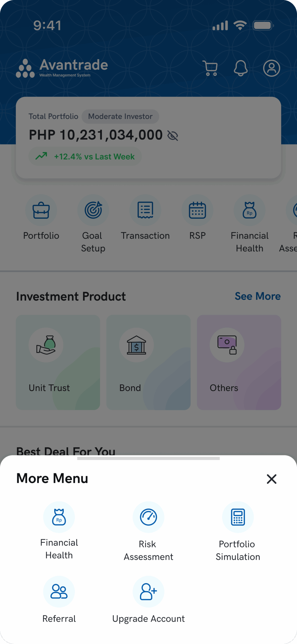Click the See More link
Screen dimensions: 297x644
pos(258,296)
